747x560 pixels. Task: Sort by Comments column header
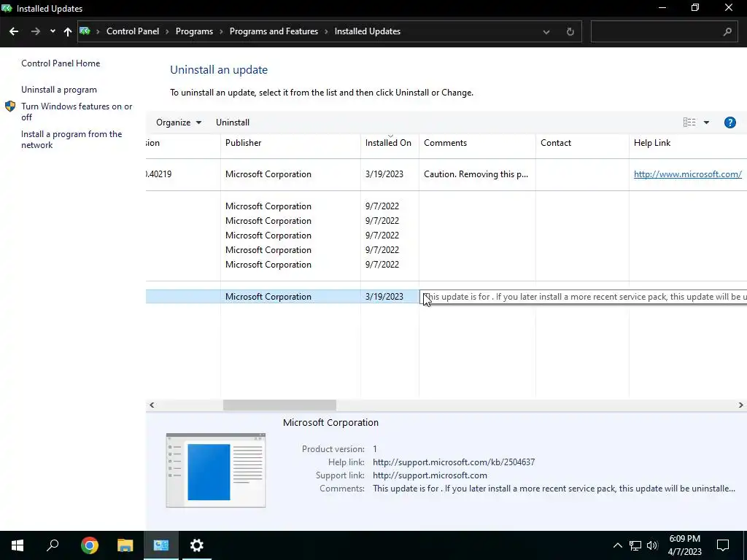477,143
